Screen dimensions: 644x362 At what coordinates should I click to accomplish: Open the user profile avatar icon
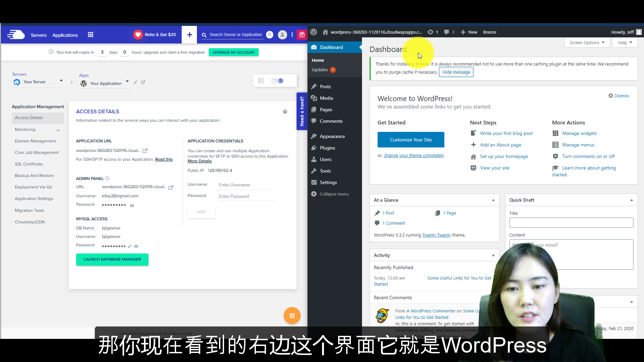coord(282,35)
